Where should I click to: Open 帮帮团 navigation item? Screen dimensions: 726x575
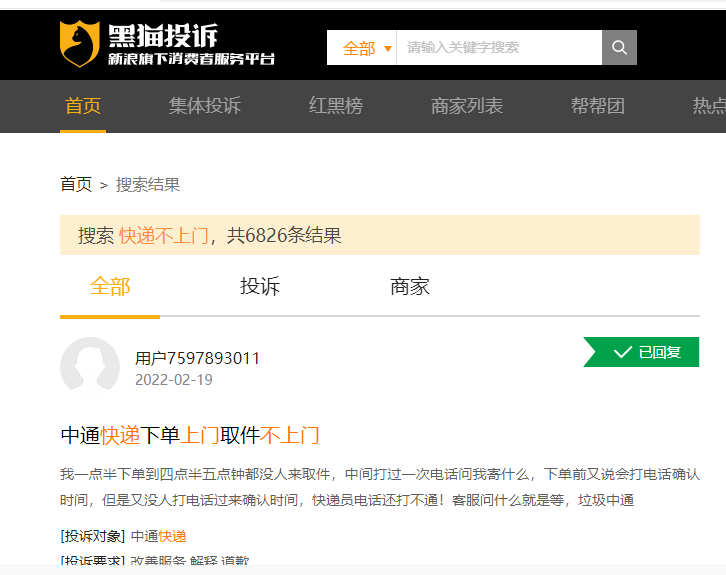click(x=598, y=106)
